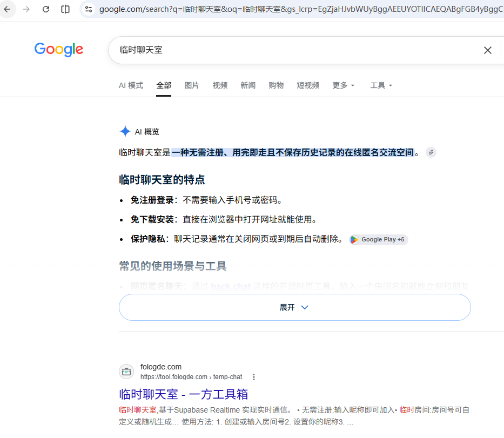Open 临时聊天室 - 一方工具箱 result
This screenshot has height=438, width=504.
[183, 394]
